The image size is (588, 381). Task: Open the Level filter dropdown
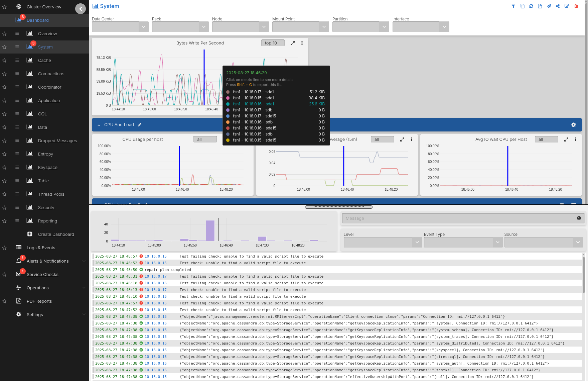(383, 242)
